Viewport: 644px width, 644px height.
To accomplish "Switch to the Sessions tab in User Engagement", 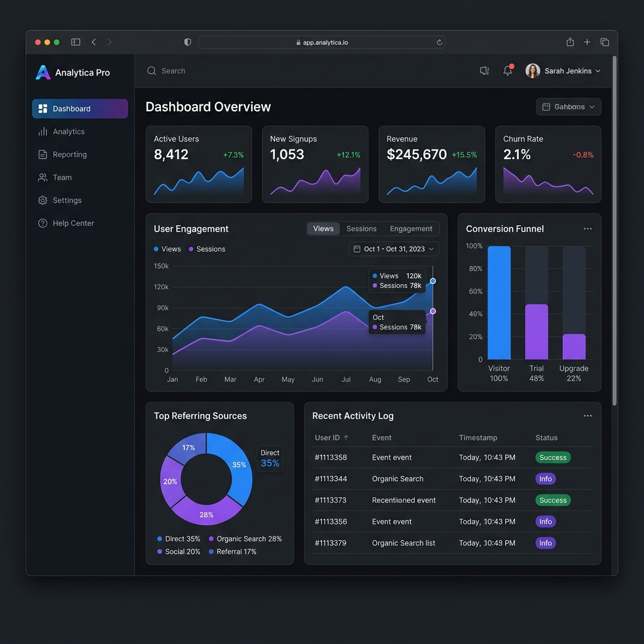I will (362, 228).
